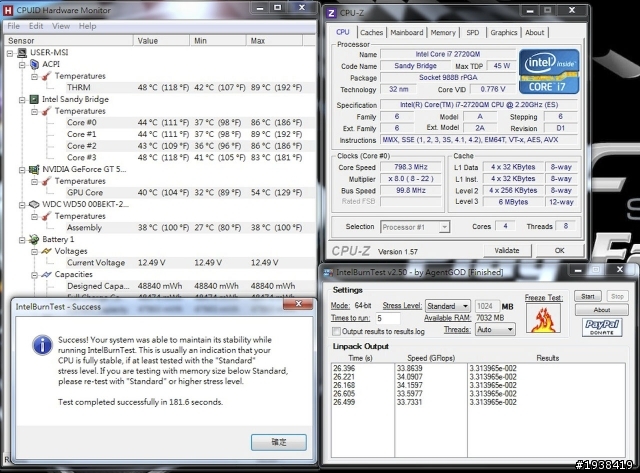This screenshot has height=473, width=640.
Task: Click the Times to run input field
Action: coord(387,318)
